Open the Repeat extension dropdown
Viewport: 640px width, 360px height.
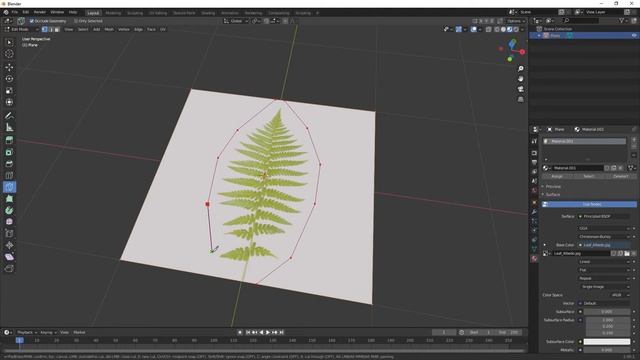coord(604,278)
